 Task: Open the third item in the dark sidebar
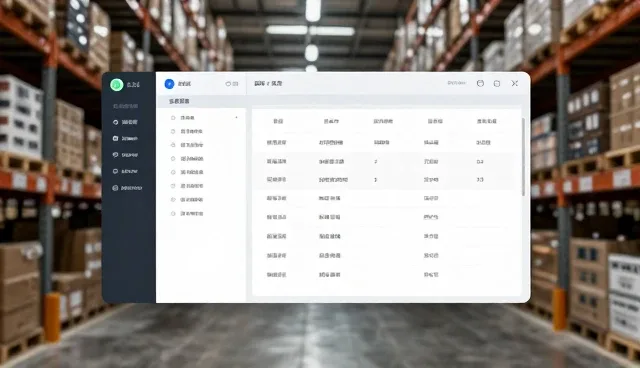125,155
